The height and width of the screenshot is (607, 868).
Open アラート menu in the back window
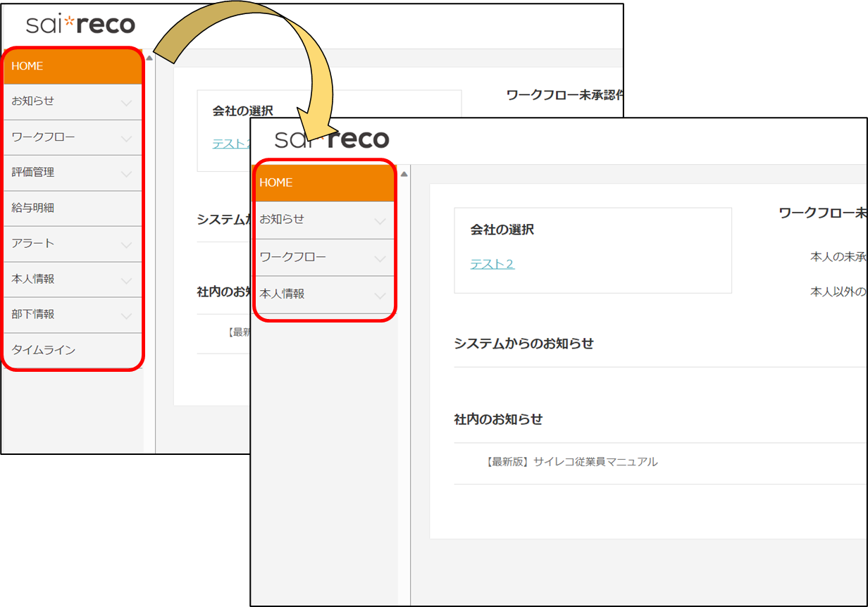pos(73,244)
